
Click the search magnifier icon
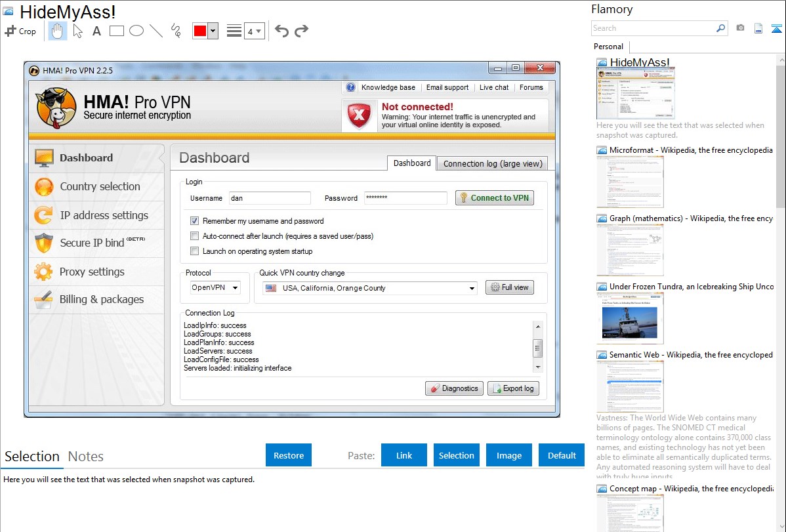pyautogui.click(x=721, y=28)
